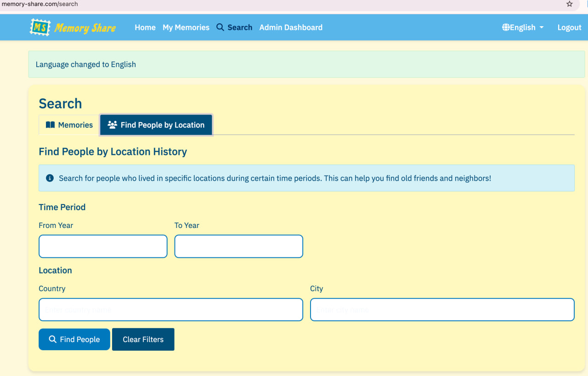Click the people group icon on location tab
This screenshot has width=588, height=376.
pos(112,125)
